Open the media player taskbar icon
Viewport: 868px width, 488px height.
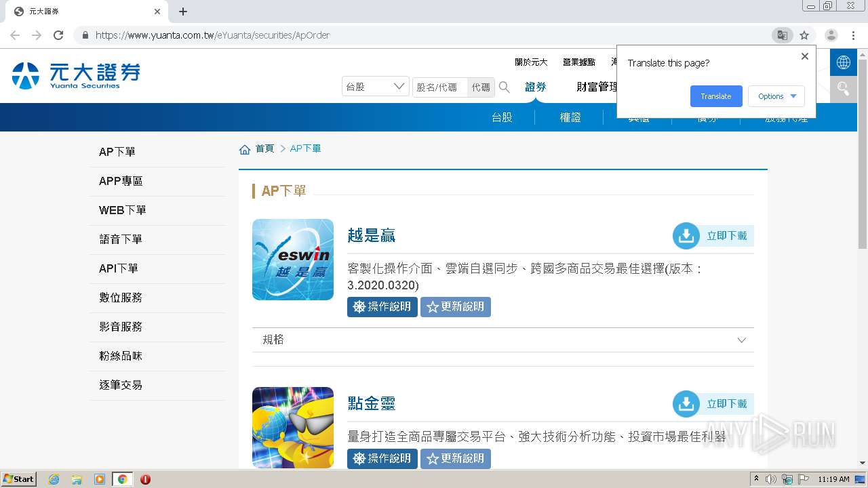point(100,479)
